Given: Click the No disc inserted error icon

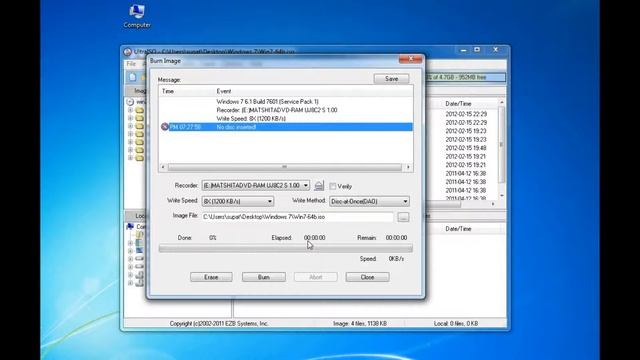Looking at the screenshot, I should (x=164, y=127).
